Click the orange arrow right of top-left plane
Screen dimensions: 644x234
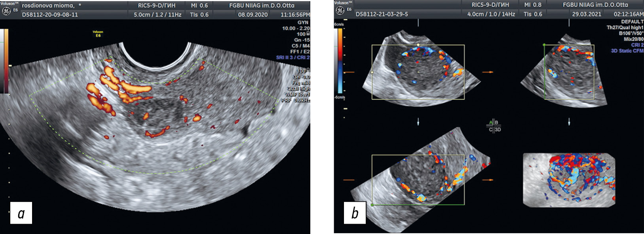click(488, 72)
